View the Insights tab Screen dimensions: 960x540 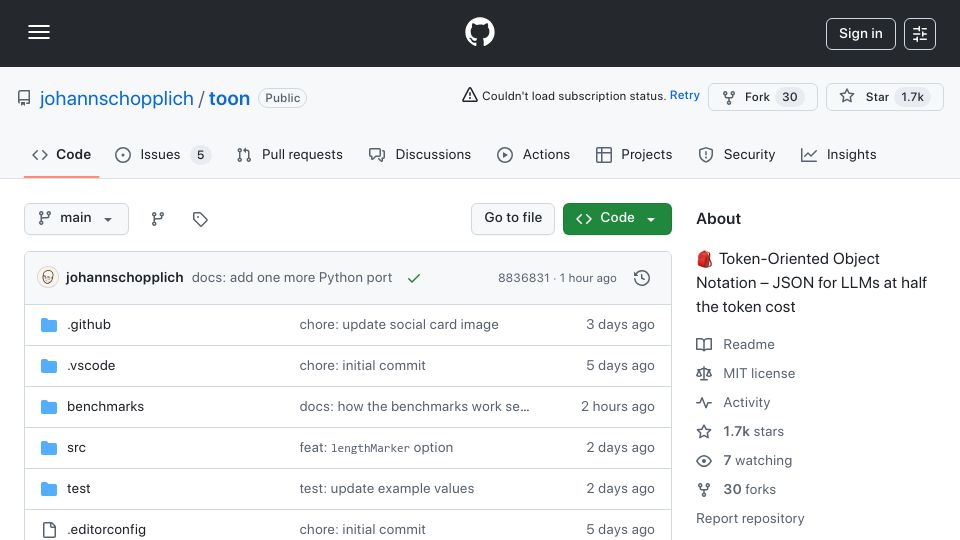[x=838, y=155]
